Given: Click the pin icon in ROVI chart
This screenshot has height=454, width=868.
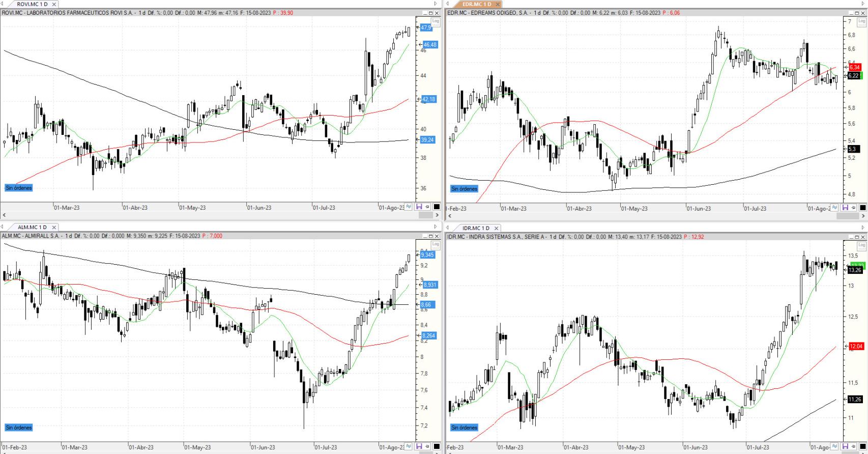Looking at the screenshot, I should pos(427,207).
